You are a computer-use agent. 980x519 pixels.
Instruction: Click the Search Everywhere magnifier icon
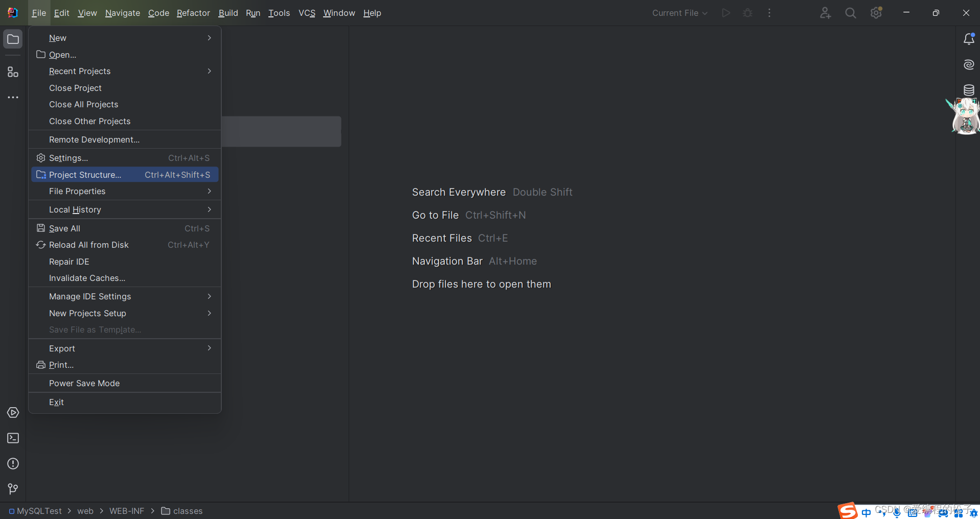click(x=850, y=13)
